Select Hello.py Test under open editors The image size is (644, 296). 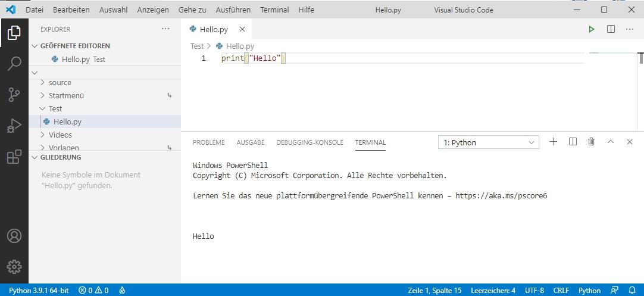click(105, 59)
